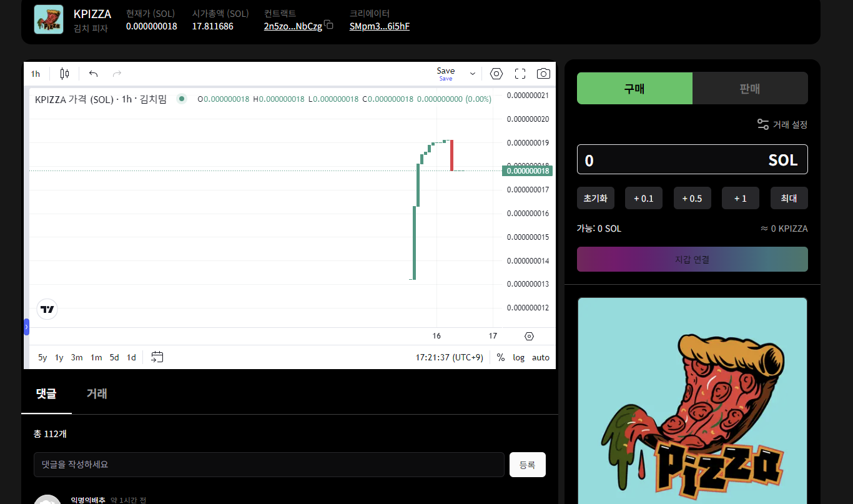Toggle logarithmic scale
This screenshot has height=504, width=853.
(519, 357)
